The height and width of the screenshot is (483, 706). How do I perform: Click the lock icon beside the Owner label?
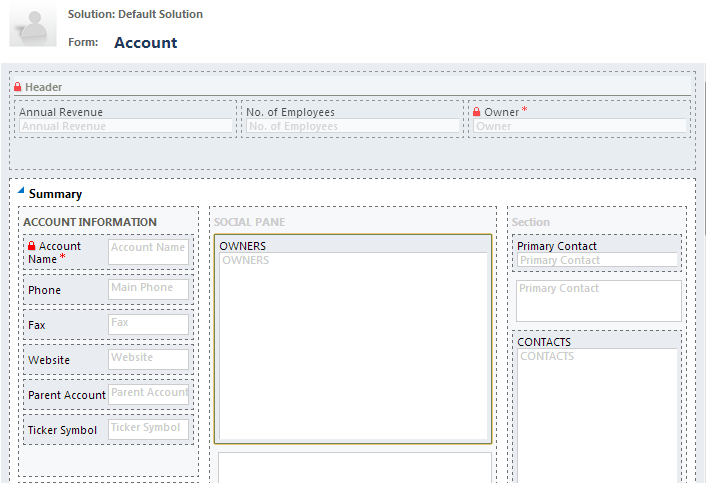pyautogui.click(x=477, y=112)
